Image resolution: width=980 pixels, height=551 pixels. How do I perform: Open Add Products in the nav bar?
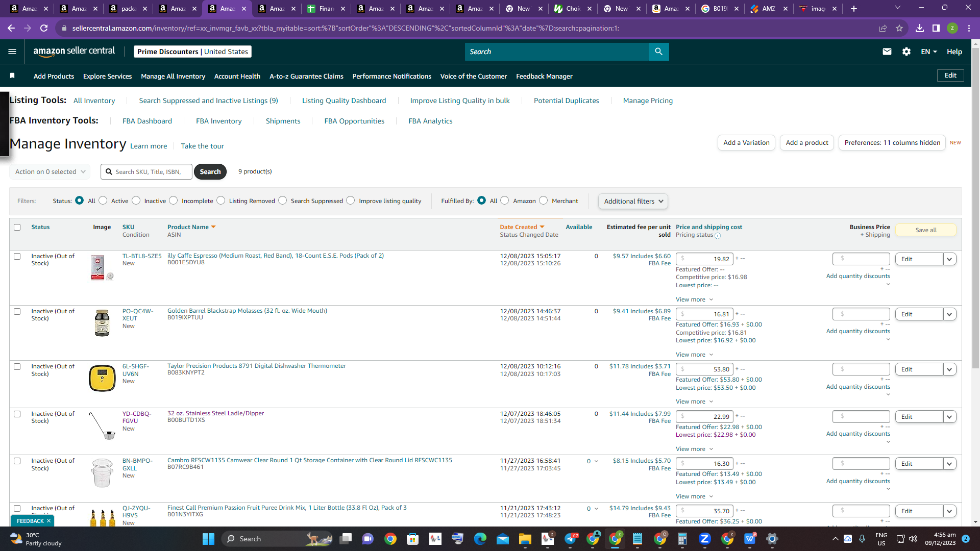(x=54, y=76)
